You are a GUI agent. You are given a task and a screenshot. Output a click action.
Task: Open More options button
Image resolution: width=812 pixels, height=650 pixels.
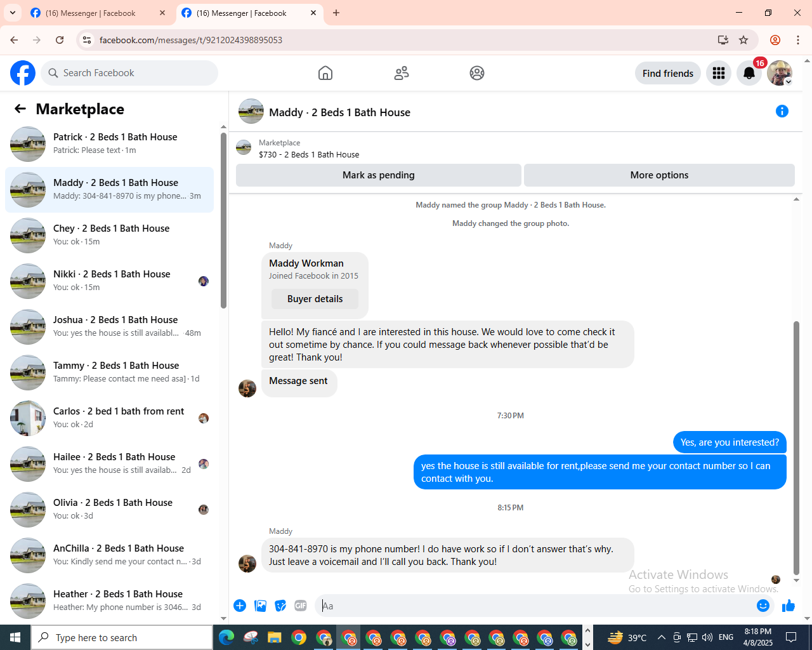[659, 175]
